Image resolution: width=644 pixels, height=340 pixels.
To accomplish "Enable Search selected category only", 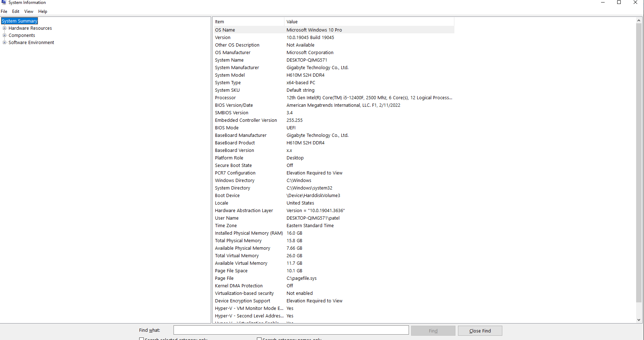I will 142,339.
